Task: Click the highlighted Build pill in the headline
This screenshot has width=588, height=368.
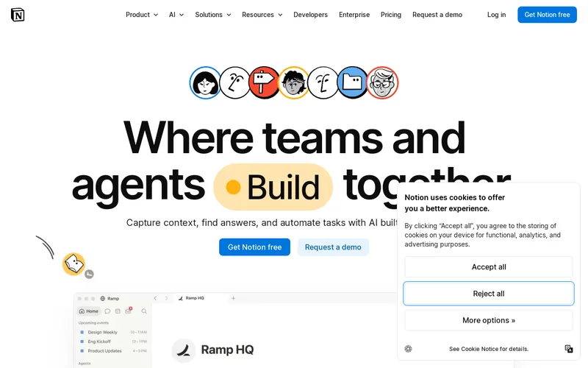Action: click(x=273, y=187)
